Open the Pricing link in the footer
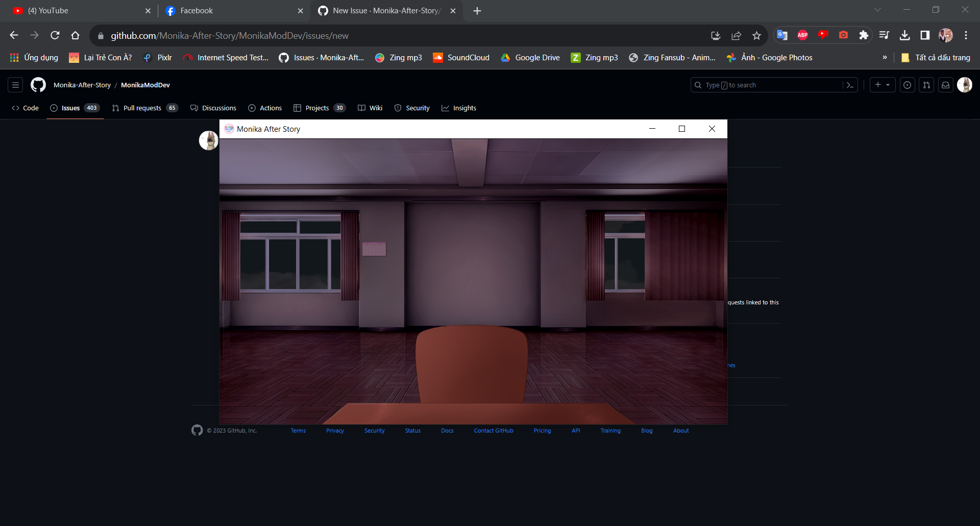This screenshot has width=980, height=526. pyautogui.click(x=542, y=431)
